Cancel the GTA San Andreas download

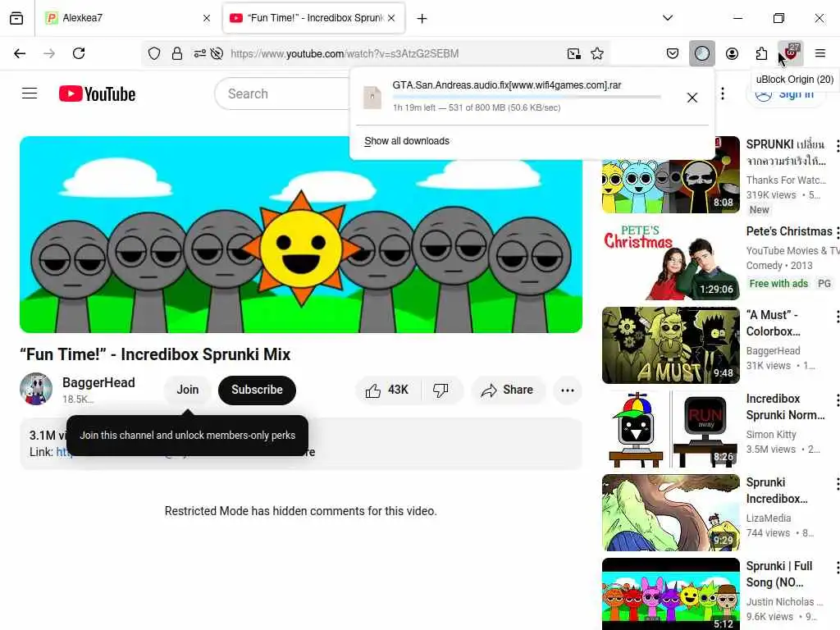[692, 98]
